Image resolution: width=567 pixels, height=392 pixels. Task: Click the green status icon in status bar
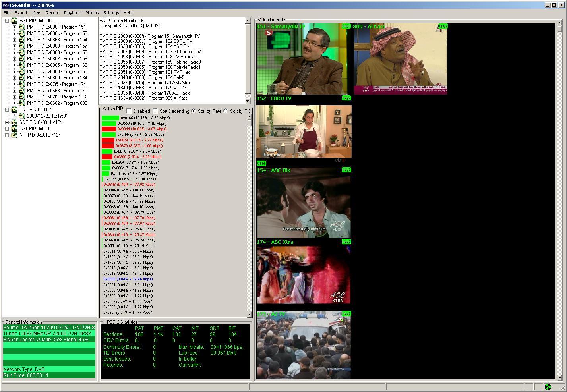pos(548,387)
